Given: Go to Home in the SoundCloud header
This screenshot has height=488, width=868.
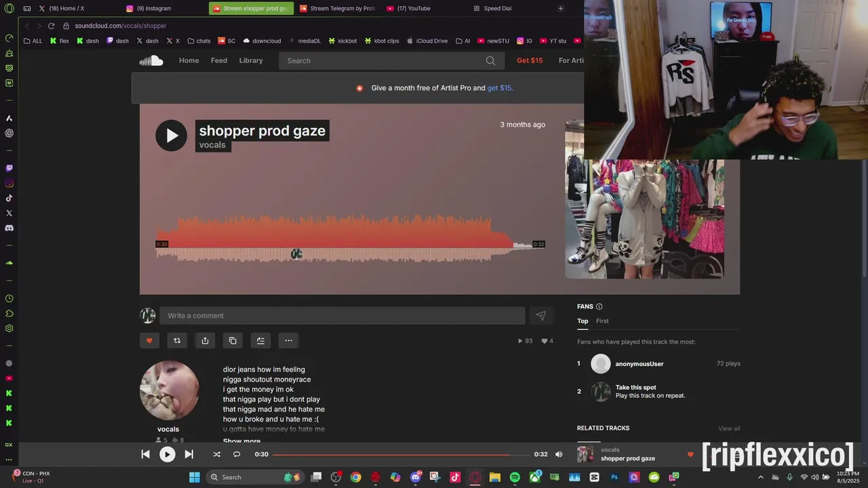Looking at the screenshot, I should [x=189, y=60].
